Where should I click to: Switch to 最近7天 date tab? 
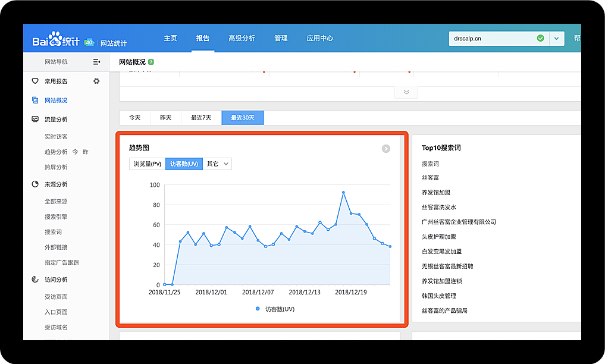coord(201,118)
